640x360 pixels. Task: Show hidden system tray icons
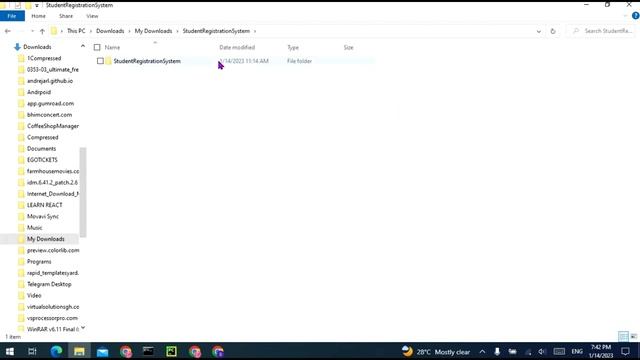point(482,352)
